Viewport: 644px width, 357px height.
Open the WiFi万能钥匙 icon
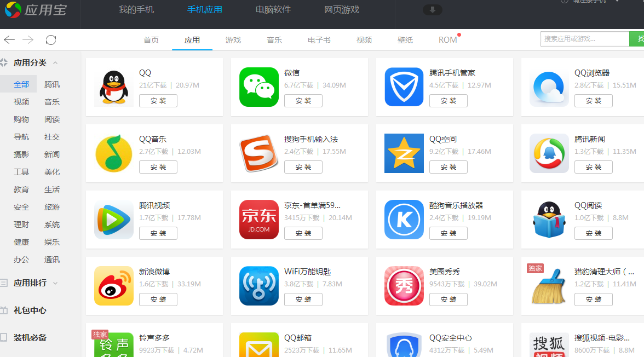(258, 285)
